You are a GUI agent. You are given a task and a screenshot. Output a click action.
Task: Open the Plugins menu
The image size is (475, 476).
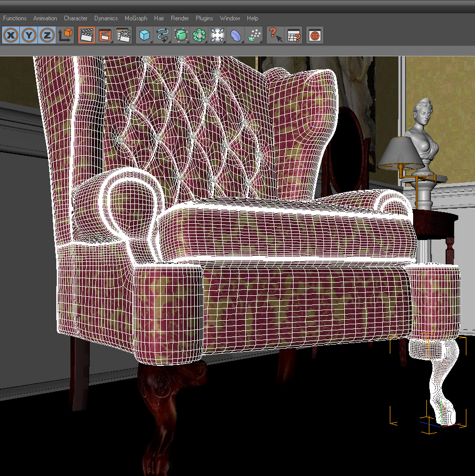click(204, 18)
